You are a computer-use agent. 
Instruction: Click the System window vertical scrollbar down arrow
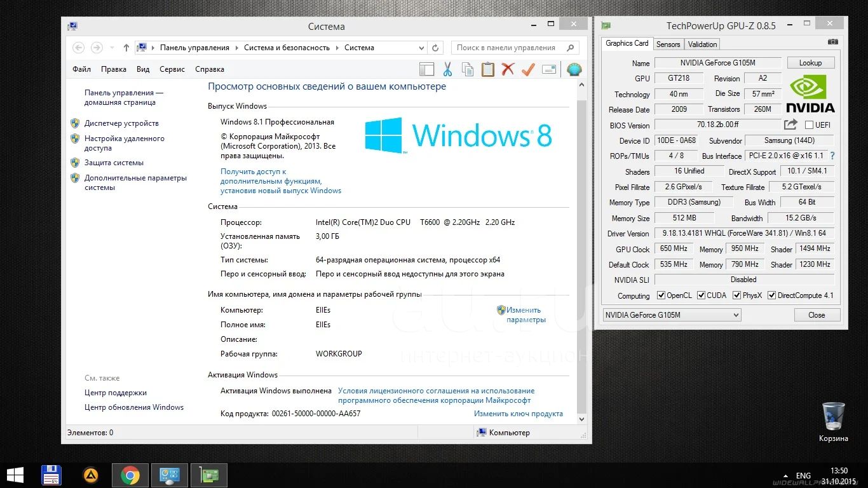point(582,419)
